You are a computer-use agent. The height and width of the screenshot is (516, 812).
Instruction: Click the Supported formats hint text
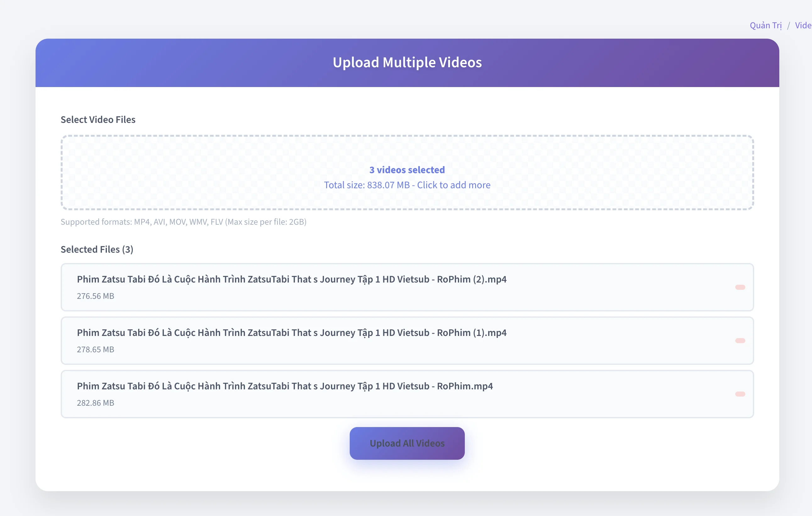pos(183,222)
